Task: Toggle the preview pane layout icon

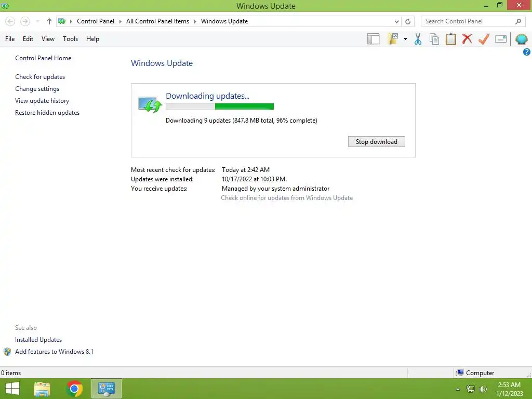Action: (373, 39)
